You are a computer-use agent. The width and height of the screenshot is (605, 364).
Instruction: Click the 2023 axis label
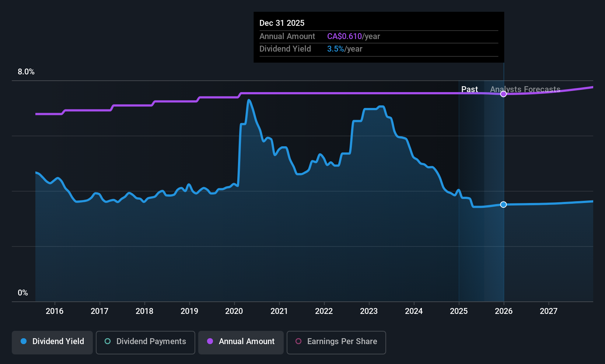(369, 311)
